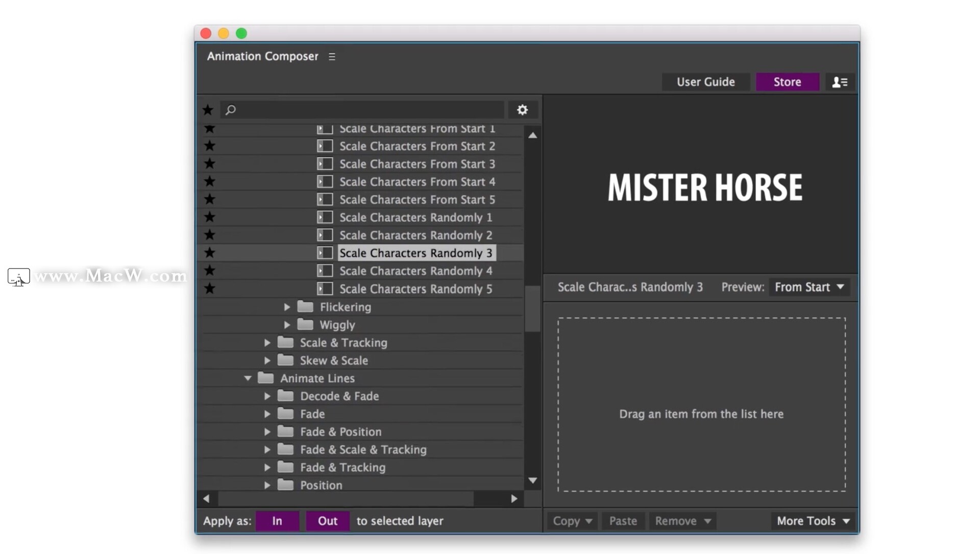Apply preset as In animation
Screen dimensions: 980x554
tap(277, 521)
